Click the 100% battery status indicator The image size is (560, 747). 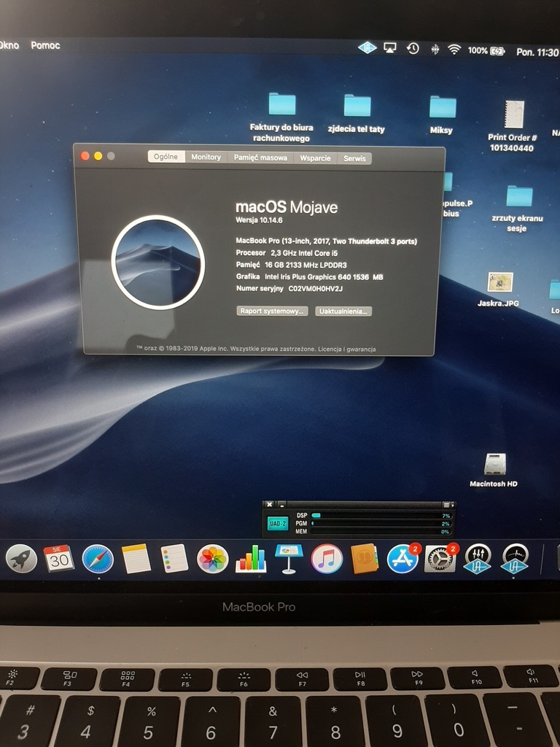pos(486,50)
